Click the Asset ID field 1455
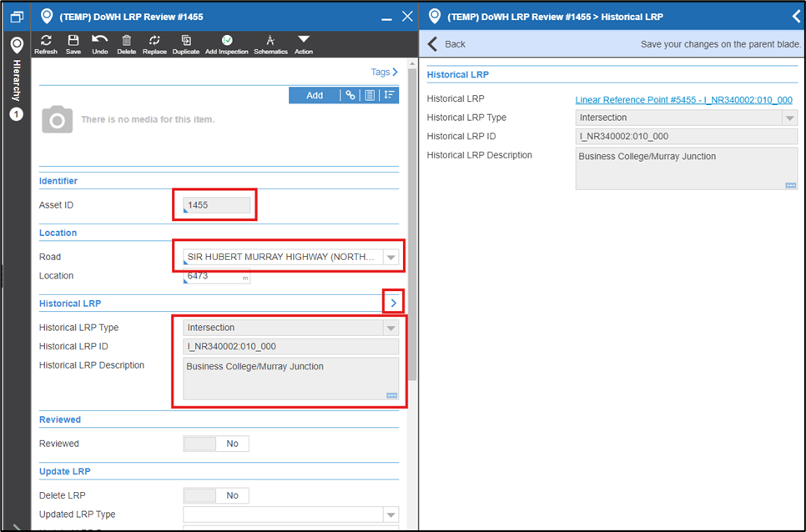The height and width of the screenshot is (532, 806). [217, 205]
